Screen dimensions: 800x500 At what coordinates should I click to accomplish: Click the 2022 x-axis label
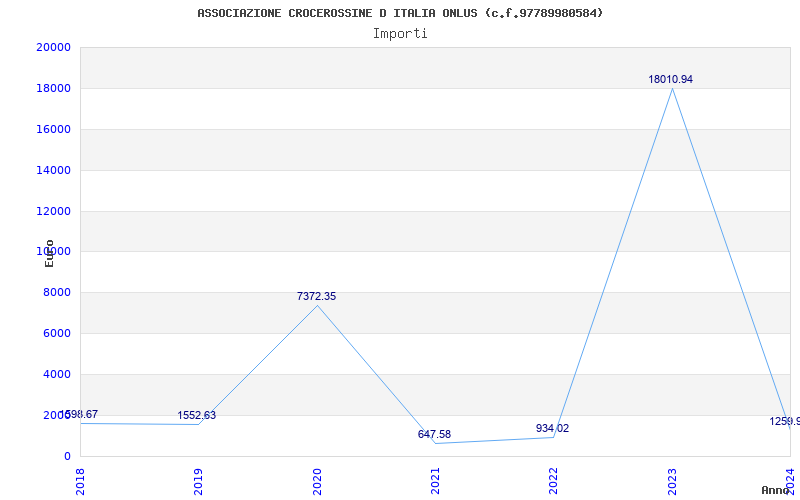(554, 482)
